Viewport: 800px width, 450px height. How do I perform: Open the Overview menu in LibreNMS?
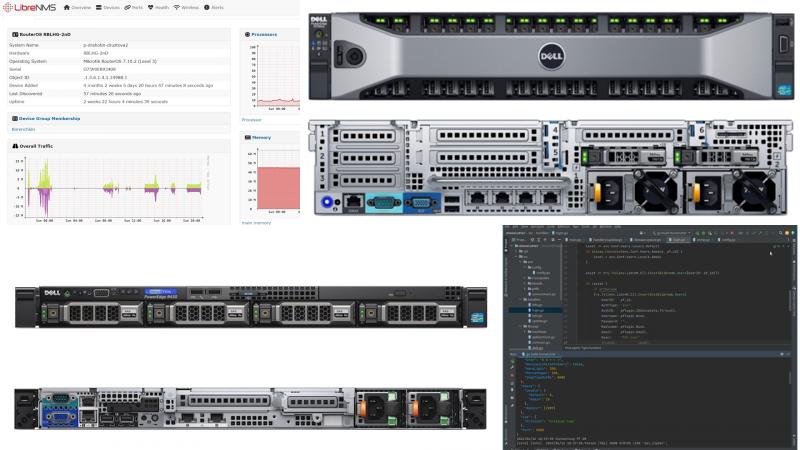pos(77,8)
